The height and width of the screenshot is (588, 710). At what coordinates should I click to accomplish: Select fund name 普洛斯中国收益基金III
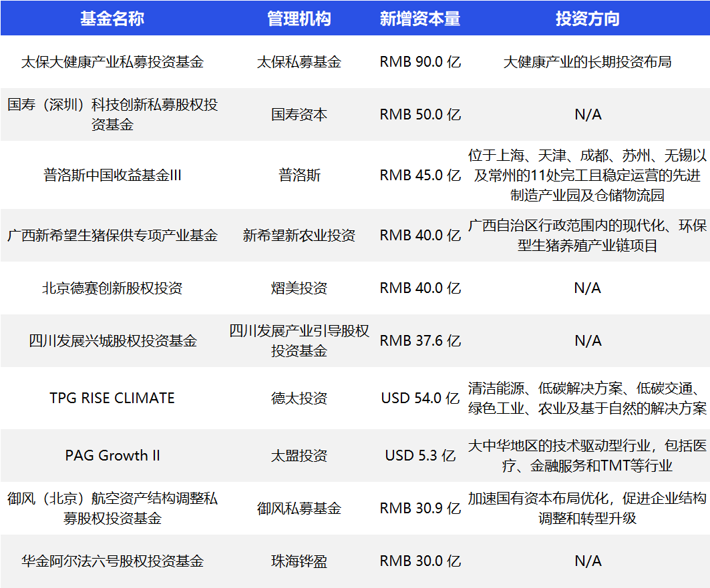(x=112, y=175)
